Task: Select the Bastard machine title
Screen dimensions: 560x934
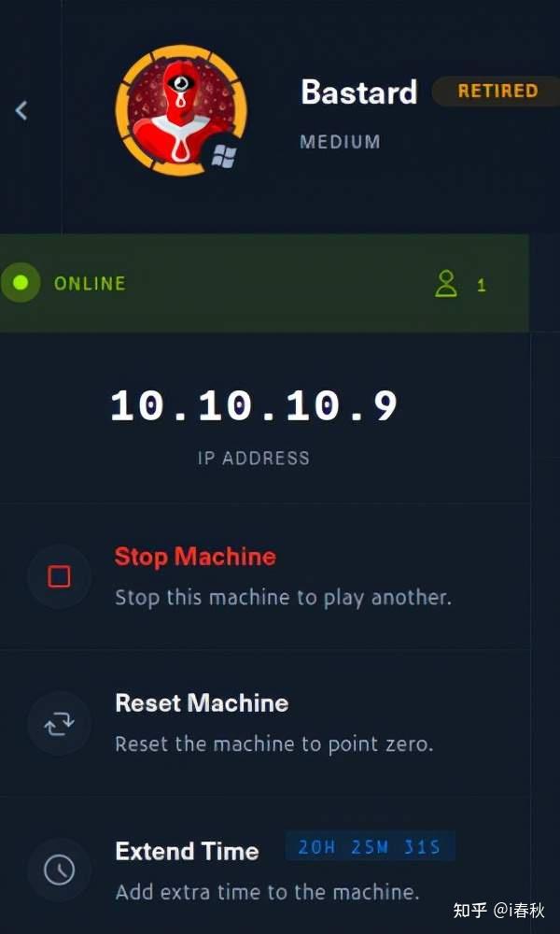Action: [358, 92]
